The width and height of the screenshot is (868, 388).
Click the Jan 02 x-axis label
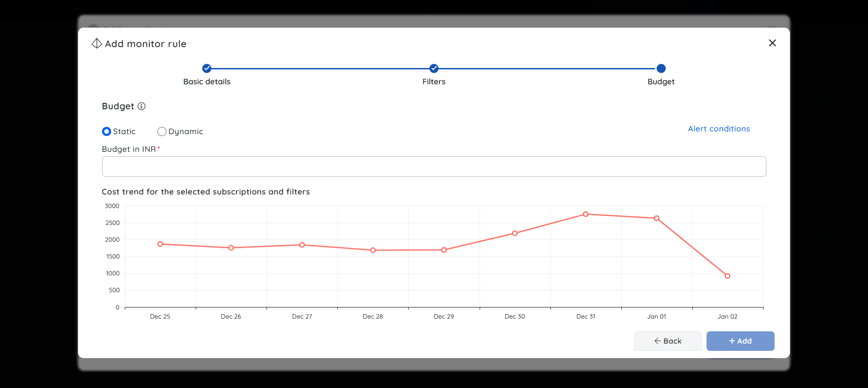(x=727, y=316)
